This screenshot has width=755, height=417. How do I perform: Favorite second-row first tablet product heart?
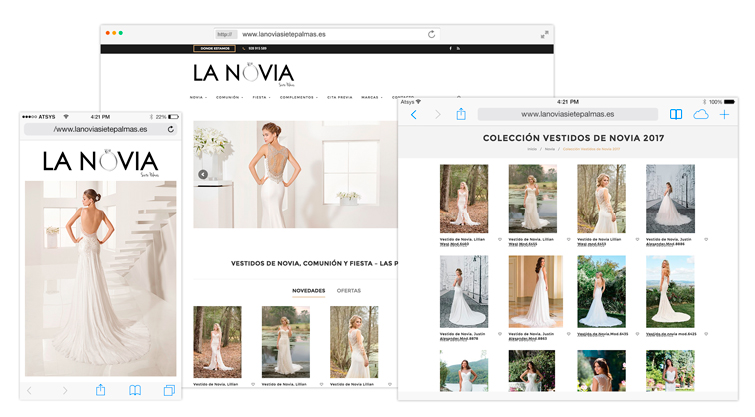[500, 334]
